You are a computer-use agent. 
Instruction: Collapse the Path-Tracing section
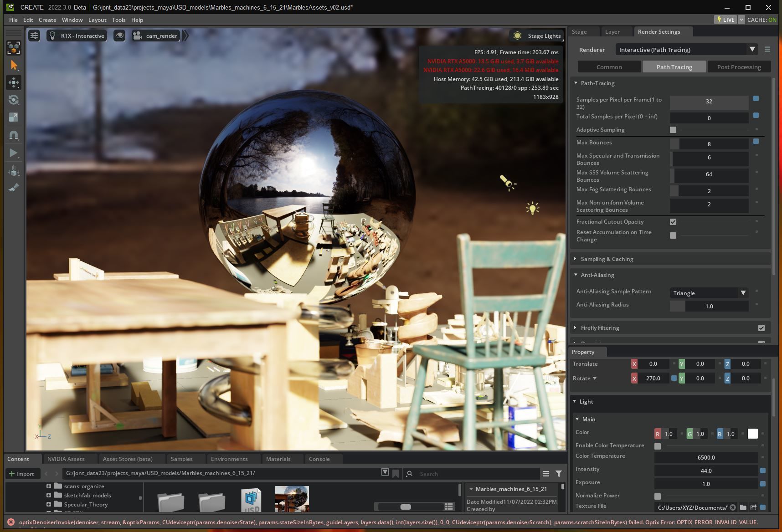(576, 83)
